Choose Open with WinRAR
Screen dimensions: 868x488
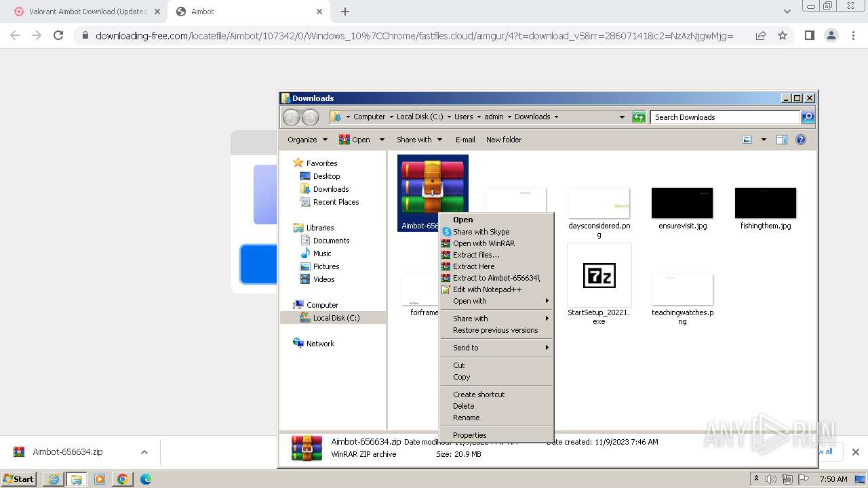coord(496,243)
